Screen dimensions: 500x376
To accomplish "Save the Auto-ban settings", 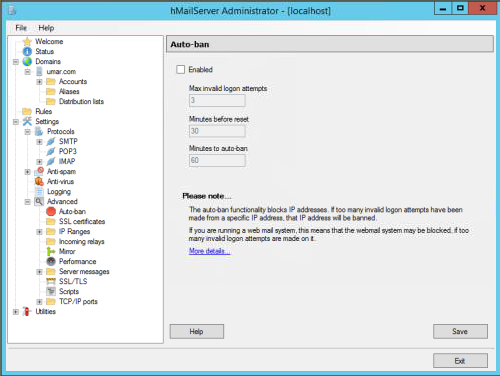I will tap(460, 331).
